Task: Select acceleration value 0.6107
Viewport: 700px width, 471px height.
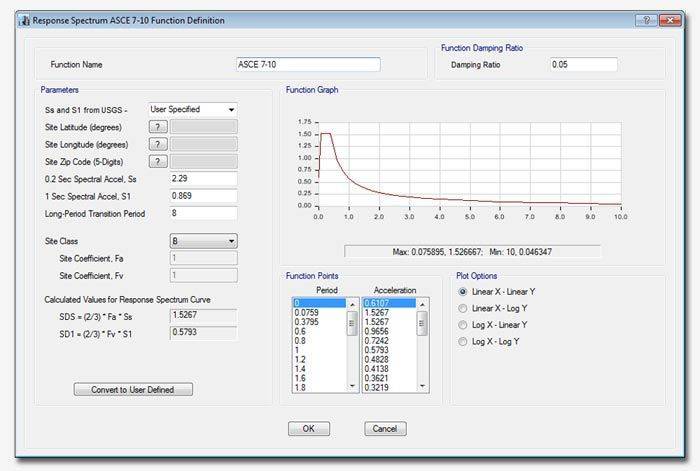Action: (x=390, y=303)
